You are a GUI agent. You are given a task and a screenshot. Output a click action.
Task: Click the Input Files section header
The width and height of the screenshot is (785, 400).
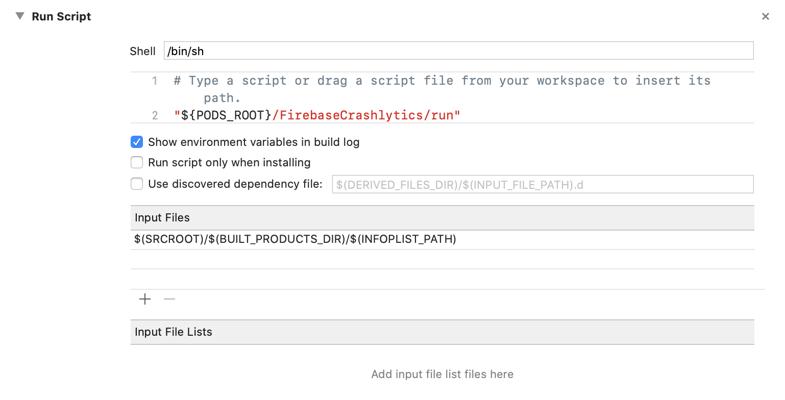[x=162, y=217]
